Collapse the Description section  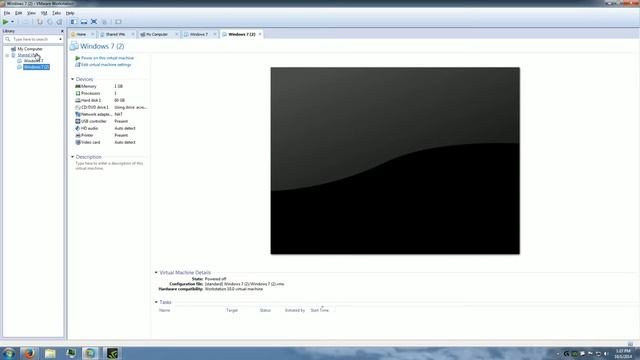(73, 157)
